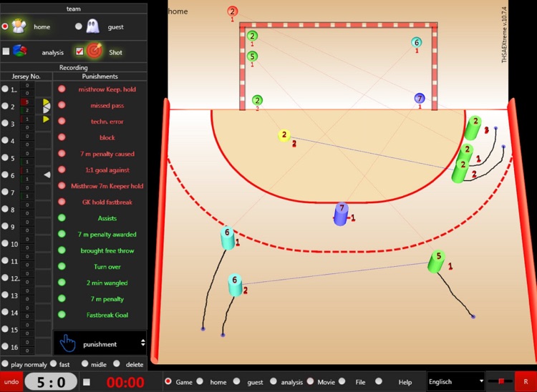This screenshot has height=392, width=537.
Task: Click the yellow arrow next to jersey 3
Action: (47, 119)
